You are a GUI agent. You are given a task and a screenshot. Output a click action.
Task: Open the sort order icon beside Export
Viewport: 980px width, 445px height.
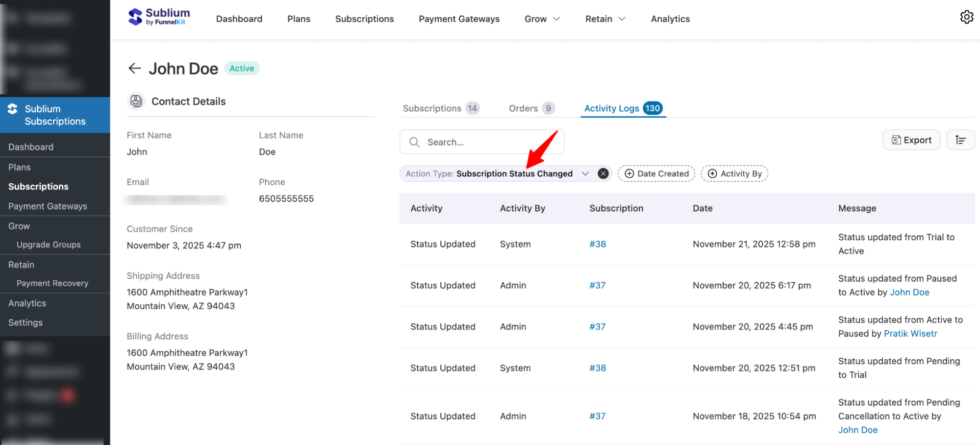point(960,140)
